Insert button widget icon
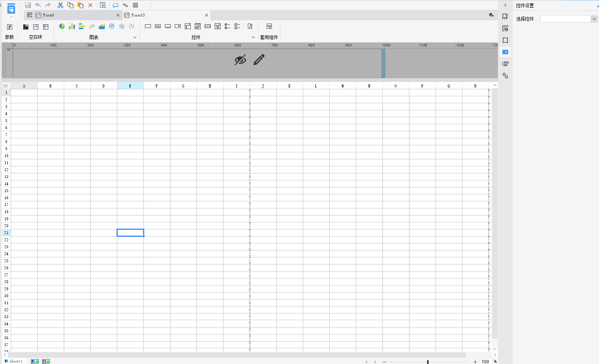This screenshot has height=364, width=599. [168, 26]
